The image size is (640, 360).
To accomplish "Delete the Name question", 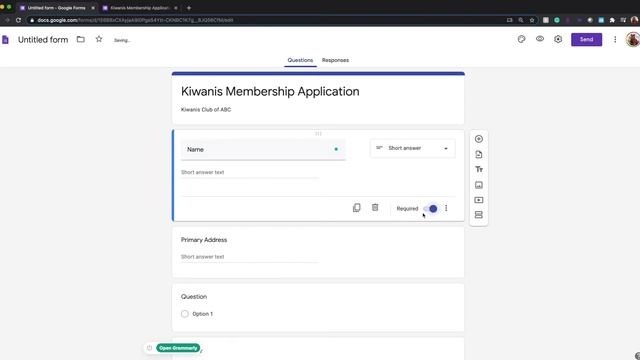I will click(375, 208).
